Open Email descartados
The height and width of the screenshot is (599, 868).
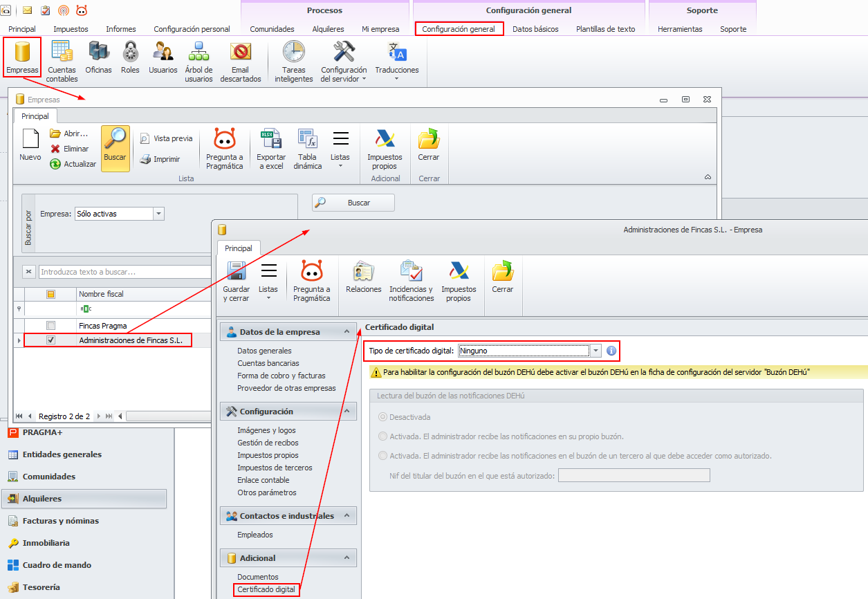241,61
